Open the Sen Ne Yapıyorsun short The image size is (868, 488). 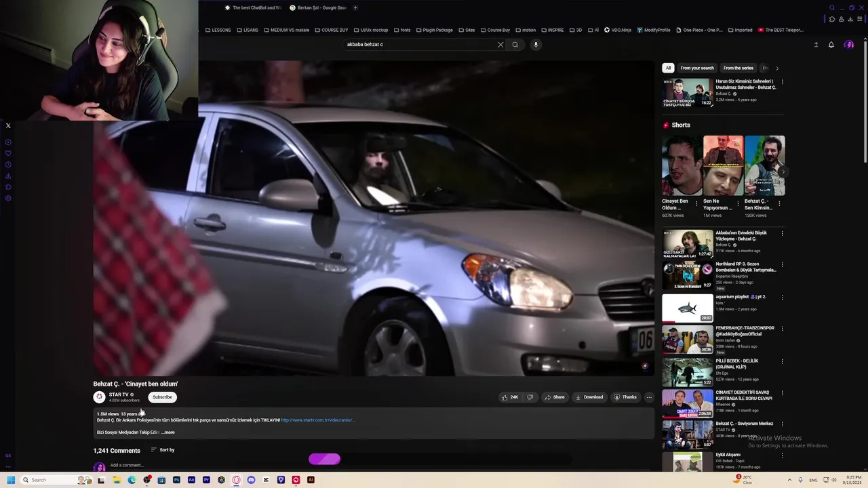pos(723,165)
